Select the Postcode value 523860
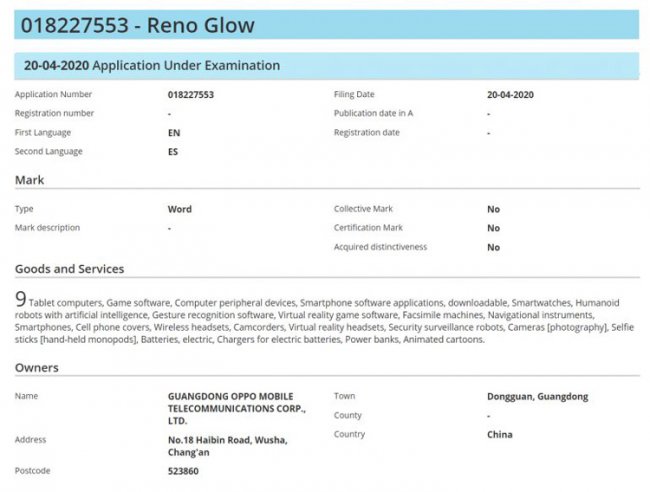650x492 pixels. click(x=184, y=470)
